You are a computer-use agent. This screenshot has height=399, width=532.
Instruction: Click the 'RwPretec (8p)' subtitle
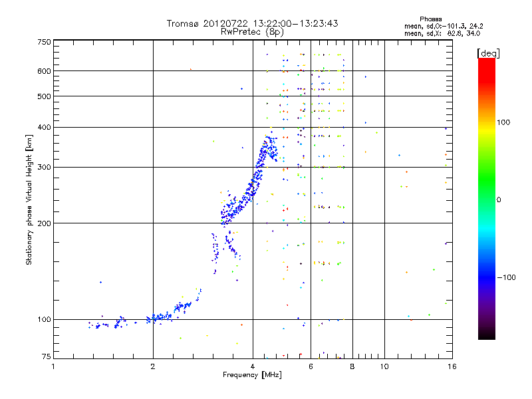pyautogui.click(x=252, y=32)
